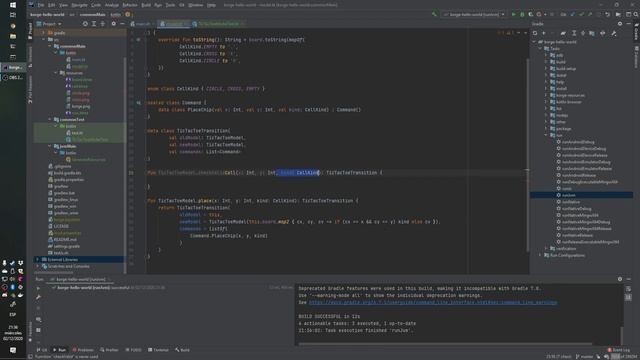Open the View menu
Image resolution: width=640 pixels, height=360 pixels.
click(64, 5)
